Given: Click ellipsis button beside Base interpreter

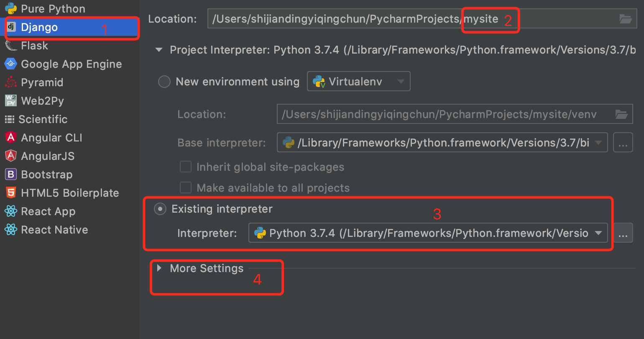Looking at the screenshot, I should (623, 143).
